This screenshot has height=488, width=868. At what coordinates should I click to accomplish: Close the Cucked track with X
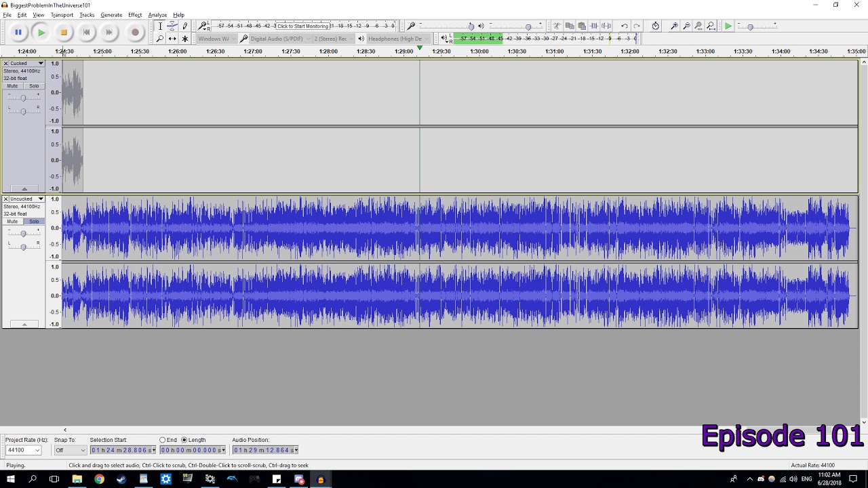(6, 64)
